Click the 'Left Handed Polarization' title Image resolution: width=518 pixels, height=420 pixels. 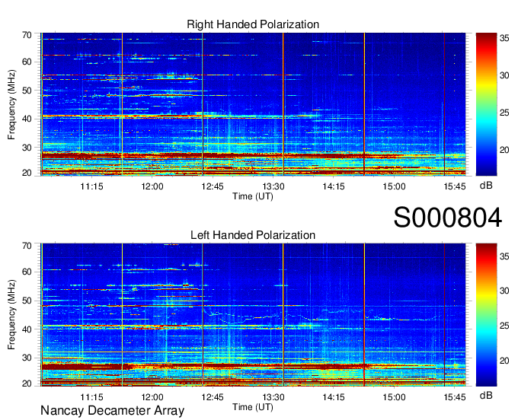[253, 235]
